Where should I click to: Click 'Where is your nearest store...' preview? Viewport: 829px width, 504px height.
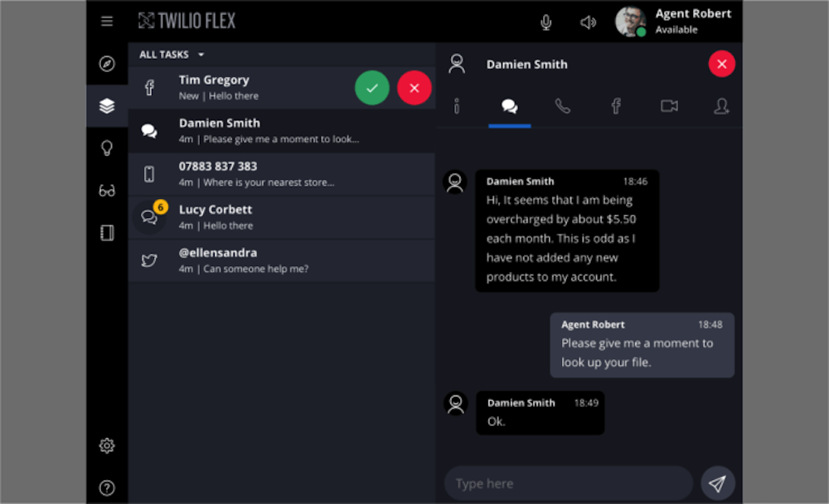pos(269,182)
